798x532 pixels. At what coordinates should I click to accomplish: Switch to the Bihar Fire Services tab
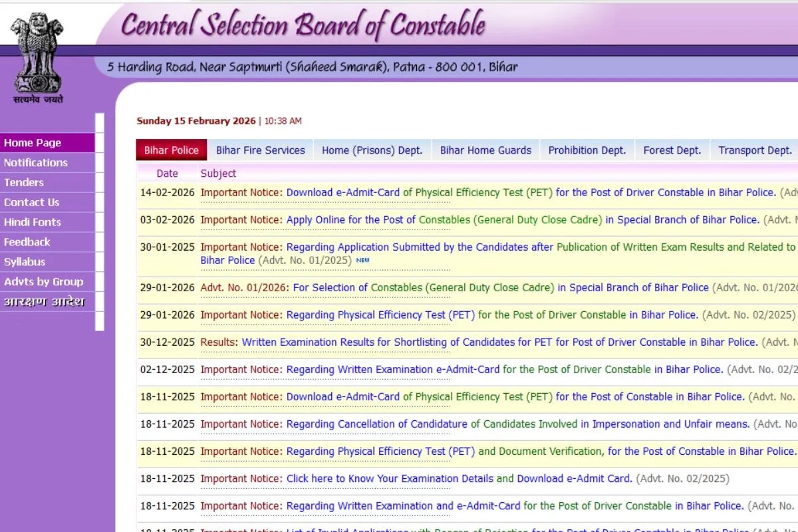pos(260,150)
